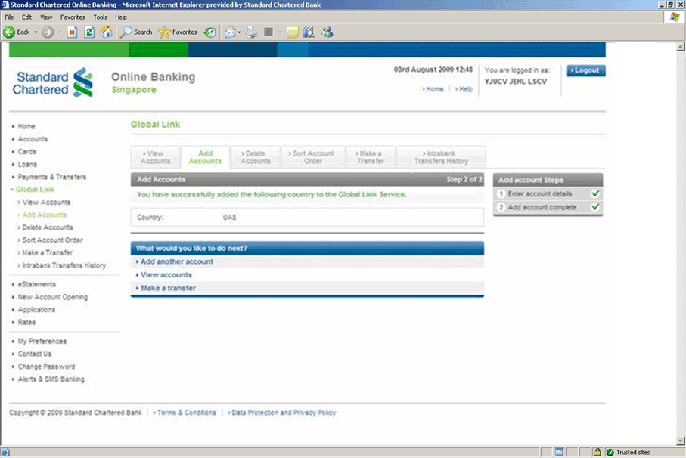This screenshot has width=686, height=458.
Task: Click the Print toolbar icon
Action: pyautogui.click(x=251, y=32)
